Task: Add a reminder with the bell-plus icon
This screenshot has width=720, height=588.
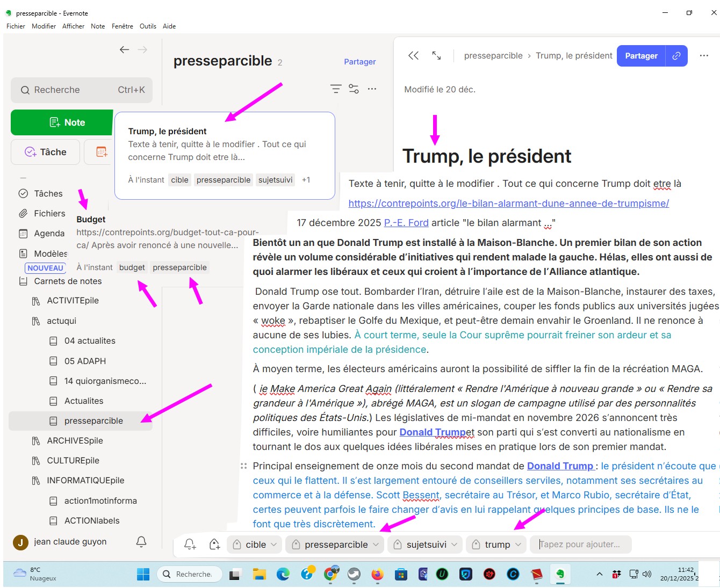Action: point(190,545)
